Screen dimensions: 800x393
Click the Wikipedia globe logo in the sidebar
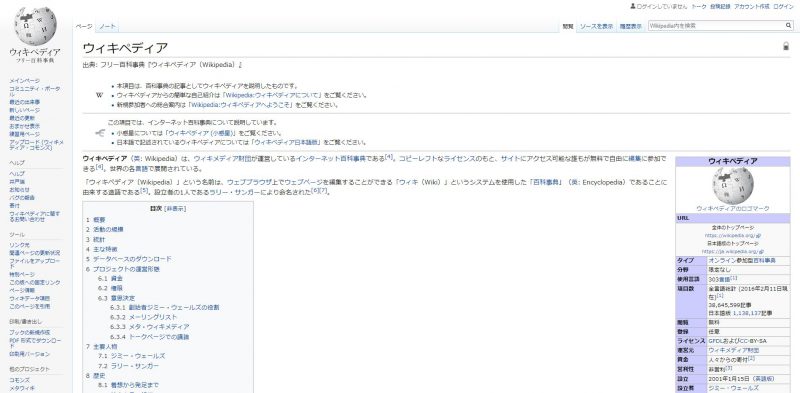(x=35, y=26)
